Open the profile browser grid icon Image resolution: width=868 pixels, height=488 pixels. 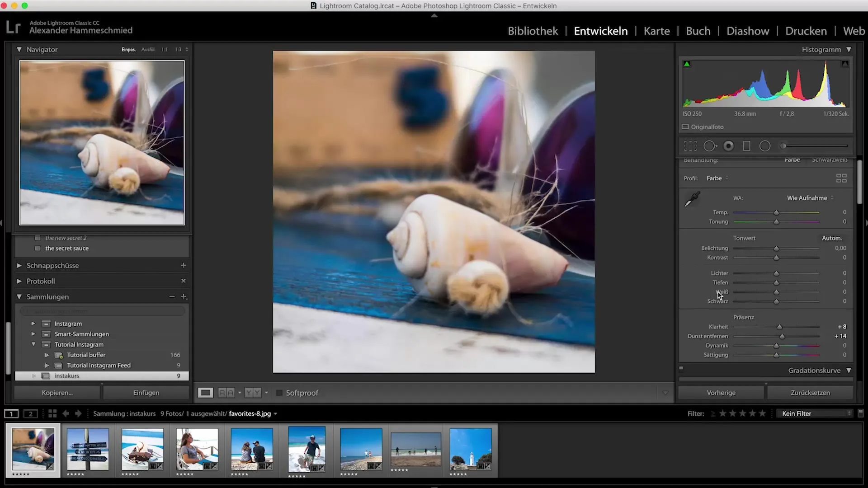pos(841,178)
